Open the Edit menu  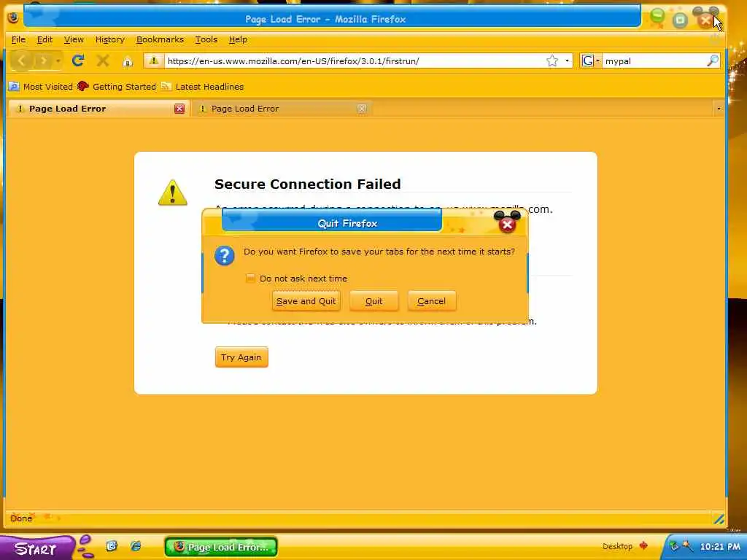tap(44, 39)
